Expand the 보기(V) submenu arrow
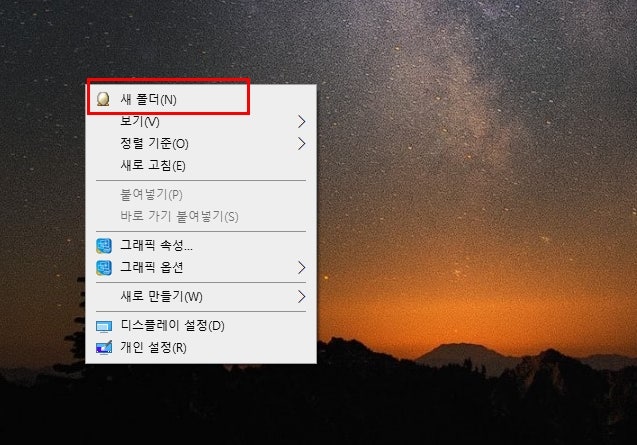The image size is (637, 445). click(x=301, y=122)
